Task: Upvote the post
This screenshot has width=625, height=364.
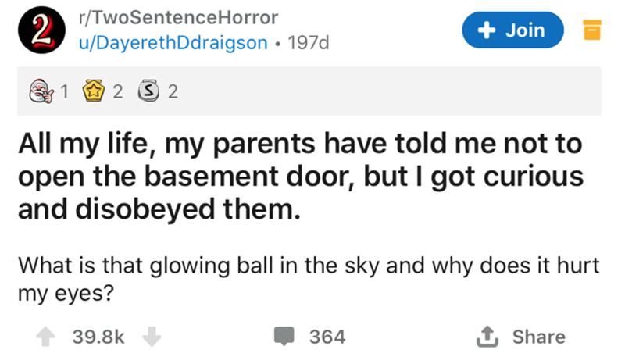Action: pyautogui.click(x=48, y=336)
